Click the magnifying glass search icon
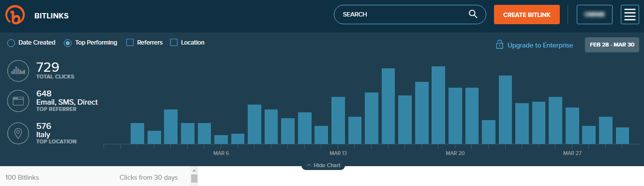 tap(473, 14)
